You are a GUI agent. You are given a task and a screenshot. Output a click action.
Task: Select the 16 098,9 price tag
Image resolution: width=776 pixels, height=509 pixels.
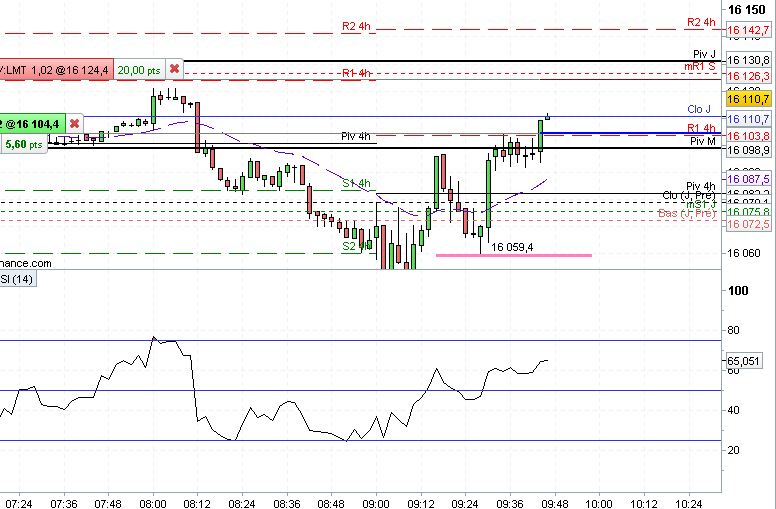click(x=749, y=150)
